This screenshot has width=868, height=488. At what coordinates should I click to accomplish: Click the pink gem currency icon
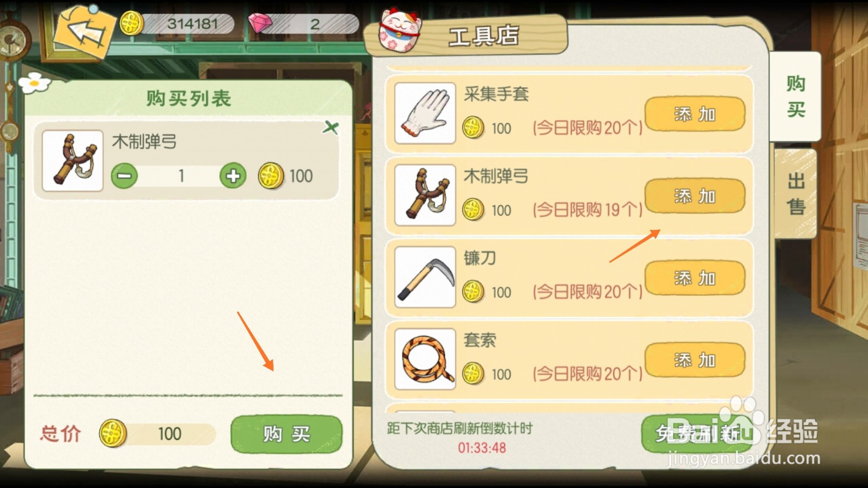[x=260, y=23]
